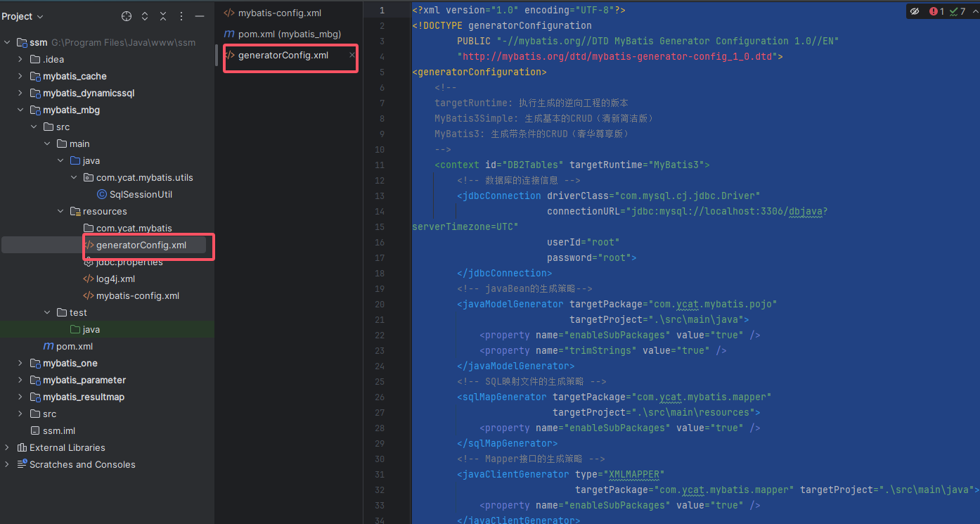Click the type="XMLMAPPER" attribute

(x=620, y=474)
